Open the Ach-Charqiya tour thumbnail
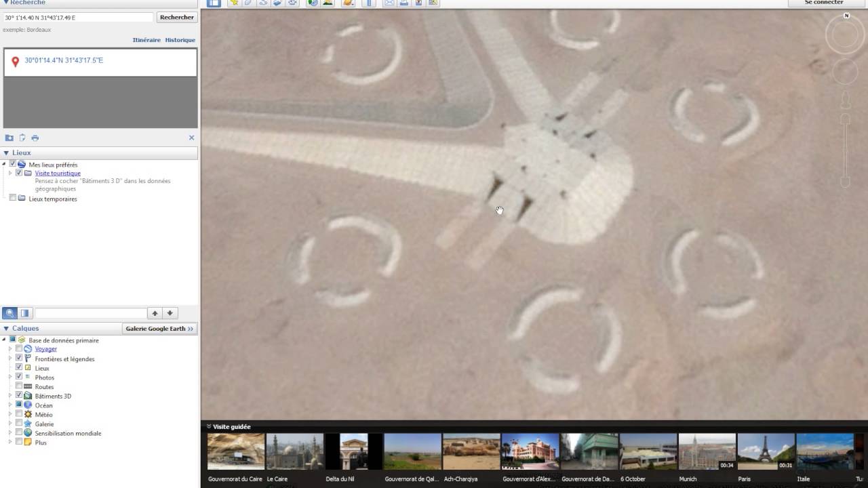The height and width of the screenshot is (488, 868). 471,451
